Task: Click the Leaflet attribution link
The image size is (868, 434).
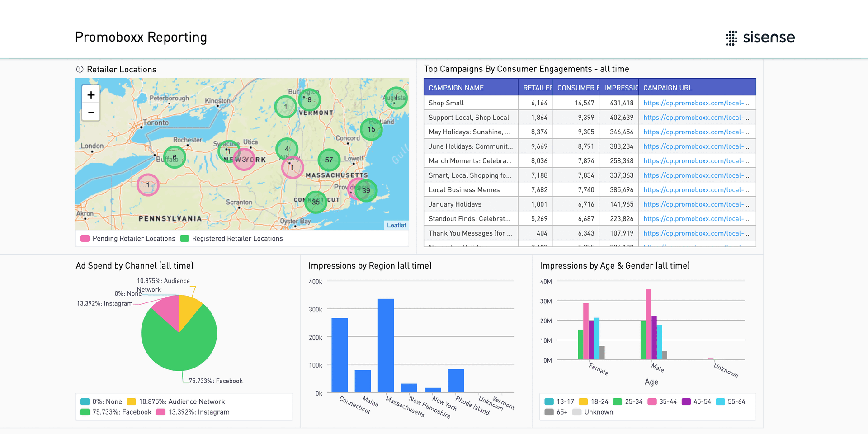Action: click(x=396, y=225)
